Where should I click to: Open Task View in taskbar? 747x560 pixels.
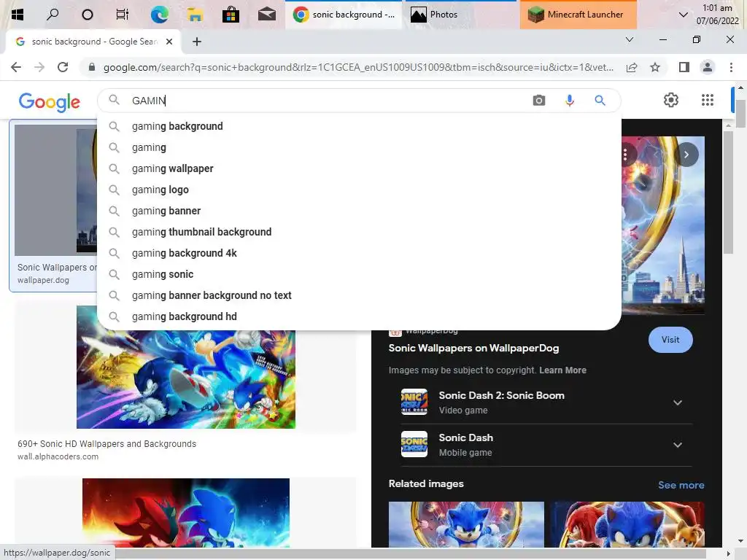coord(123,15)
